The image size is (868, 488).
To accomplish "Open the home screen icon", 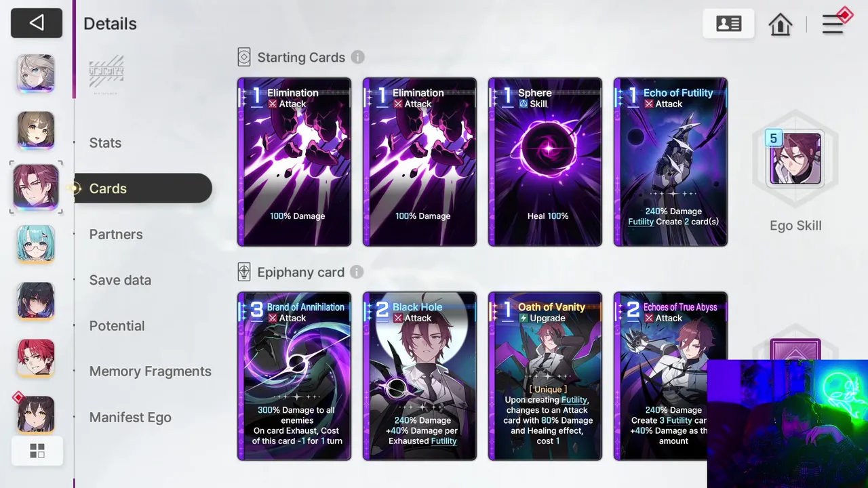I will 781,24.
